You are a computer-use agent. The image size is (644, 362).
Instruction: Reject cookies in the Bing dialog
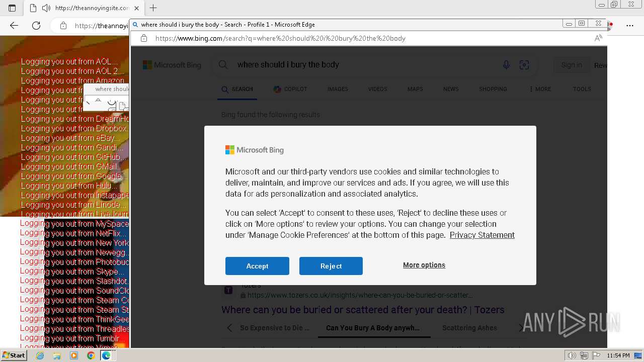point(331,266)
